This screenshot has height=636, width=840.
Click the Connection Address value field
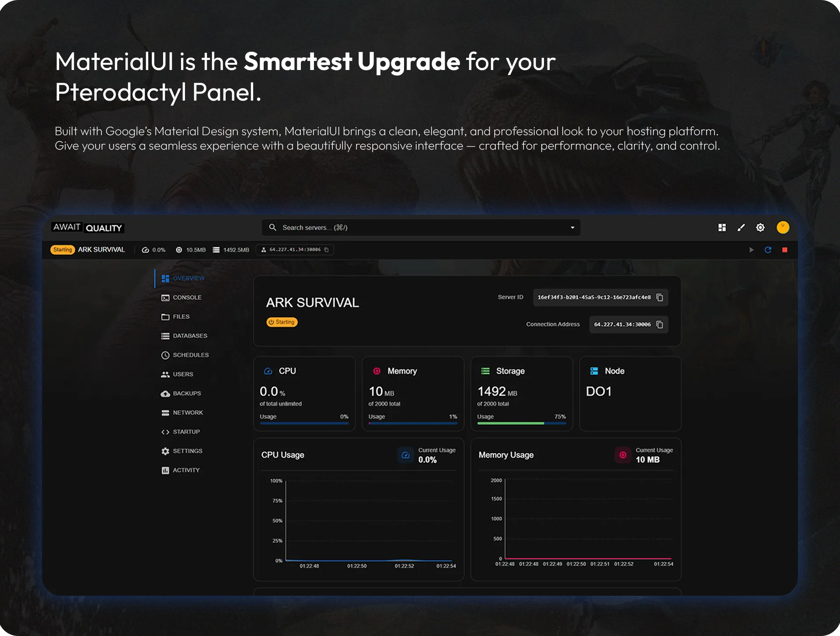[x=629, y=325]
